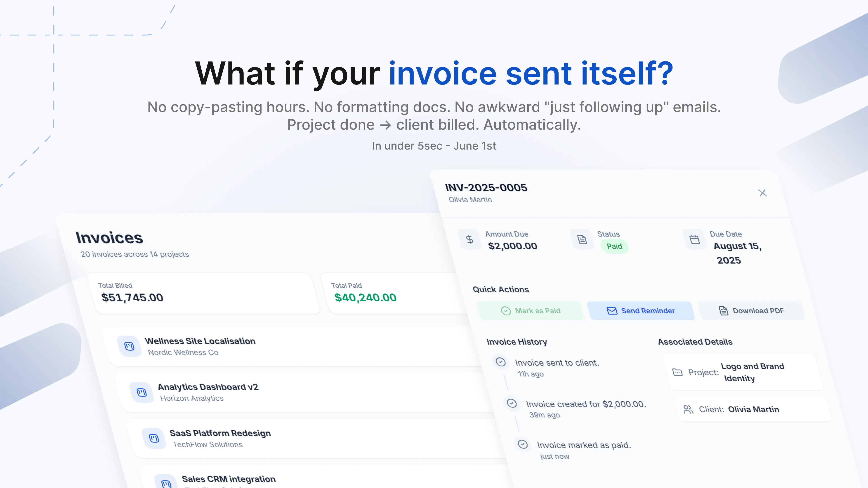This screenshot has width=868, height=488.
Task: Open the SaaS Platform Redesign invoice row
Action: (317, 439)
